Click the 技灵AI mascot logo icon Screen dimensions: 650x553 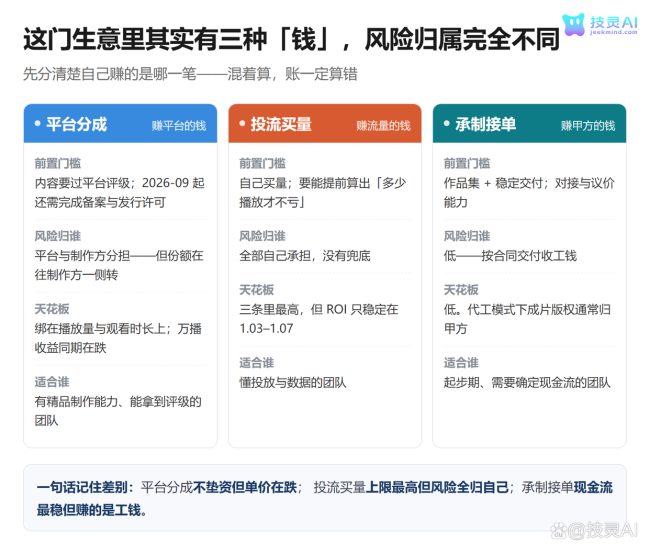pos(574,24)
